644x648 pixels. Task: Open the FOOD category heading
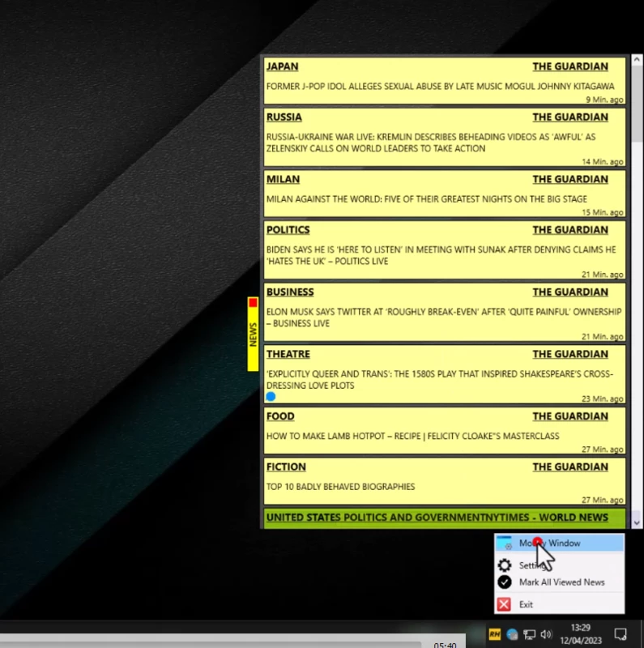click(x=280, y=416)
